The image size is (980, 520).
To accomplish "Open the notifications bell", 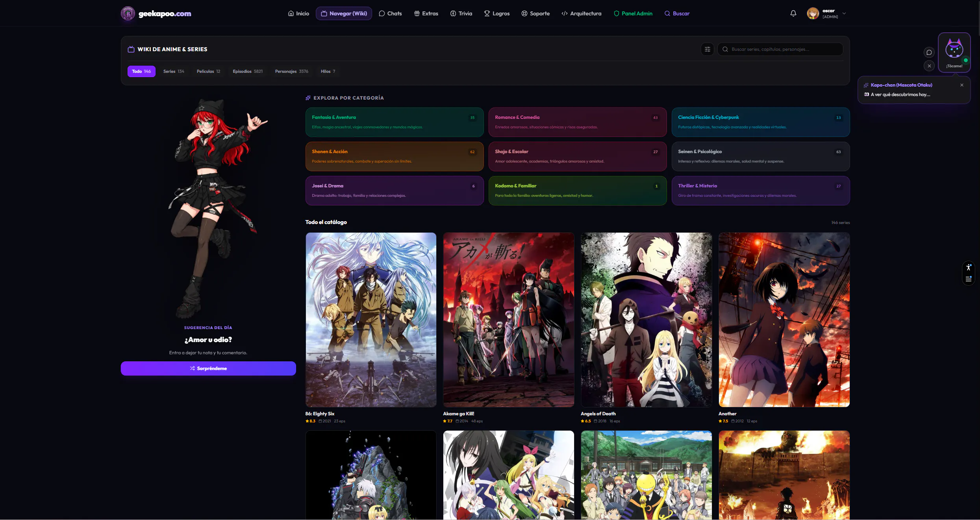I will pos(793,13).
